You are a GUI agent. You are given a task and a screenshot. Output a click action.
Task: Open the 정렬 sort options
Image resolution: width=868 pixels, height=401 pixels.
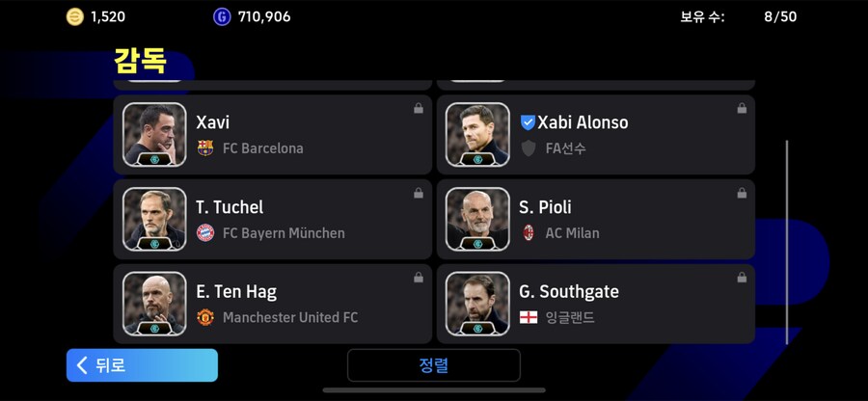point(434,365)
